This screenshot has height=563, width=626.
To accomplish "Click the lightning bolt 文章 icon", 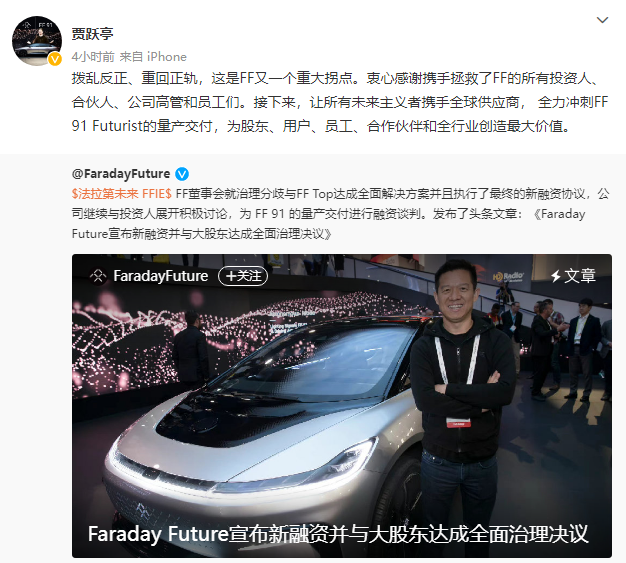I will (x=556, y=276).
